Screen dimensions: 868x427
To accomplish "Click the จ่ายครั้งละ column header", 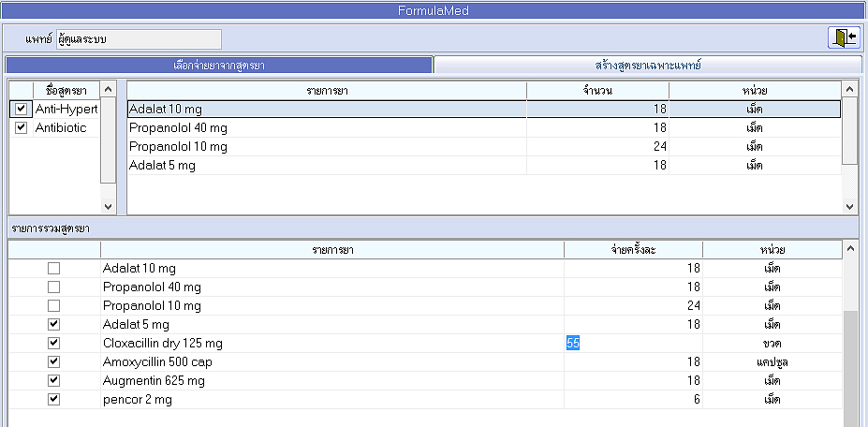I will (633, 250).
